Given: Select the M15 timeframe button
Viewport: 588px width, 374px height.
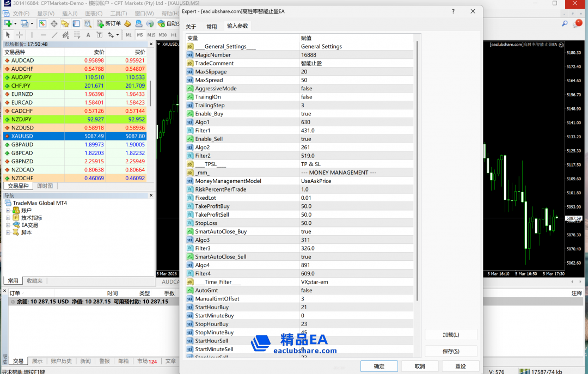Looking at the screenshot, I should [x=151, y=35].
